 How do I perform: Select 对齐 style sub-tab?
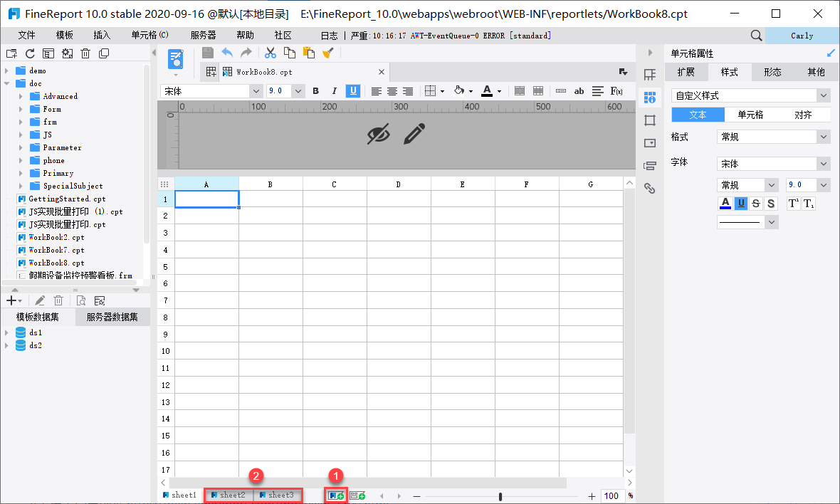click(804, 115)
